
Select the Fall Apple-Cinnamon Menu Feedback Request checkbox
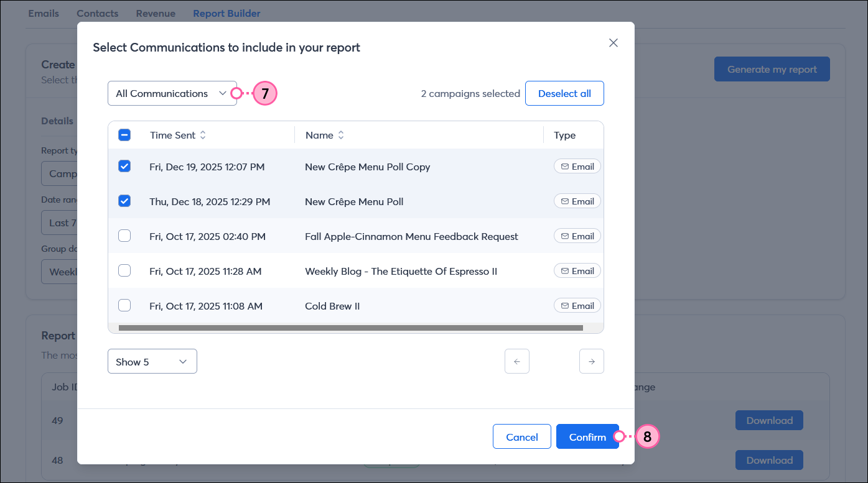(124, 236)
